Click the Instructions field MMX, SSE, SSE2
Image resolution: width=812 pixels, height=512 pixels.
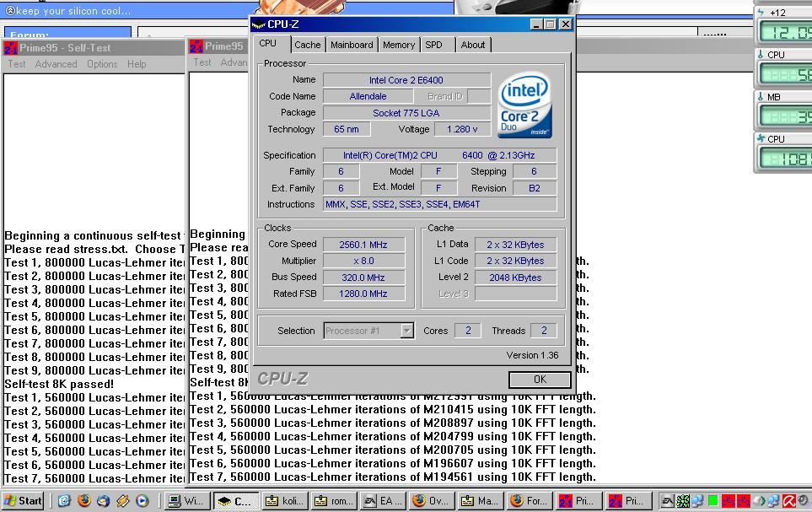(440, 204)
